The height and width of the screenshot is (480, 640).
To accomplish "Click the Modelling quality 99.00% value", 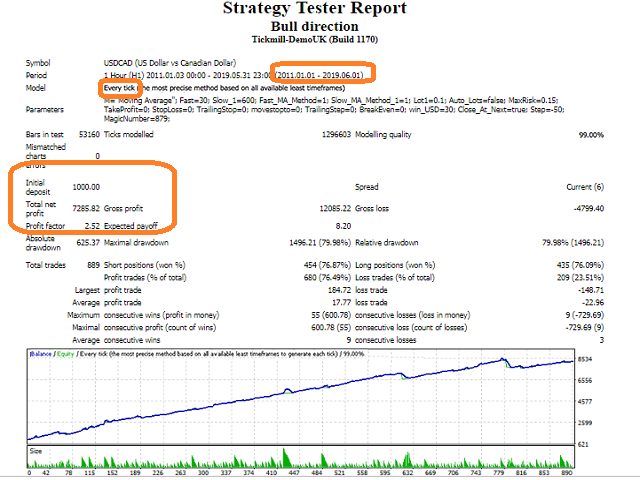I will [591, 135].
